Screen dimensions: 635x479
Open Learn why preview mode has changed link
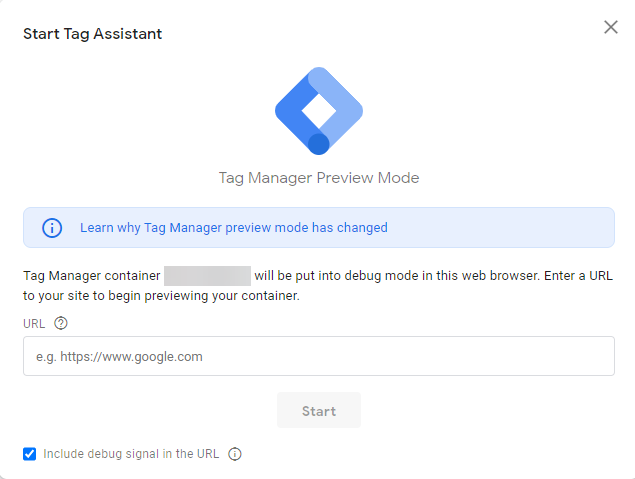click(x=234, y=228)
